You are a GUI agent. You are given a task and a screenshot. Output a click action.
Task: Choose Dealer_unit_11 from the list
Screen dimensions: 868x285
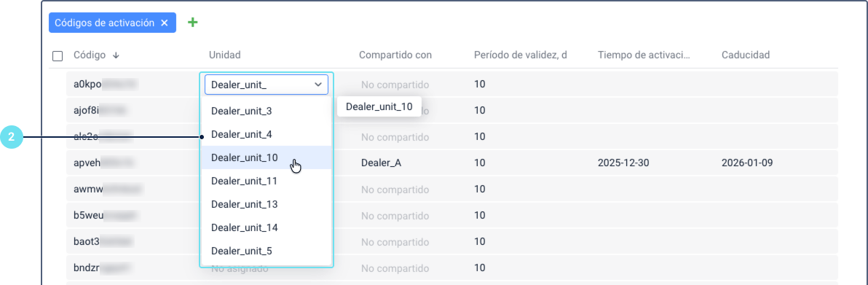pyautogui.click(x=267, y=181)
